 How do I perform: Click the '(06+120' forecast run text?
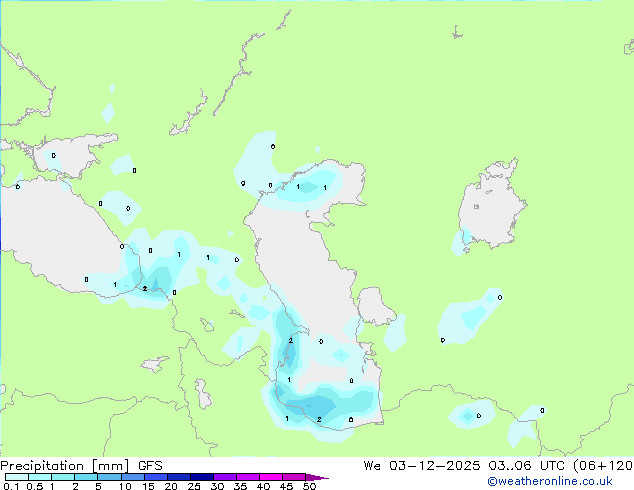pyautogui.click(x=603, y=466)
